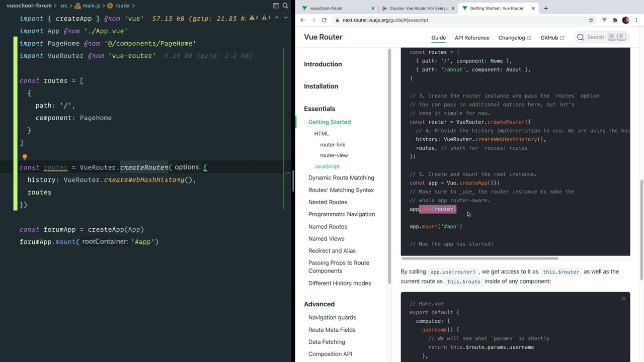
Task: Open the Chrome profile avatar
Action: pos(626,20)
